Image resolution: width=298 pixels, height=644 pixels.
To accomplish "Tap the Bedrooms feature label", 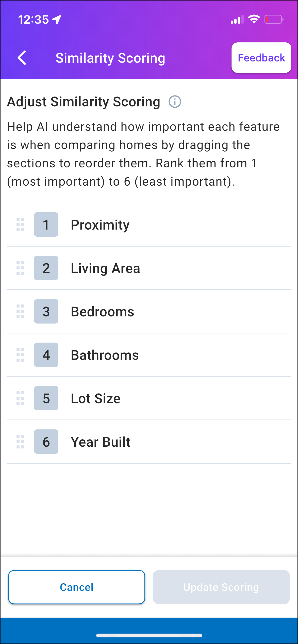I will point(102,312).
